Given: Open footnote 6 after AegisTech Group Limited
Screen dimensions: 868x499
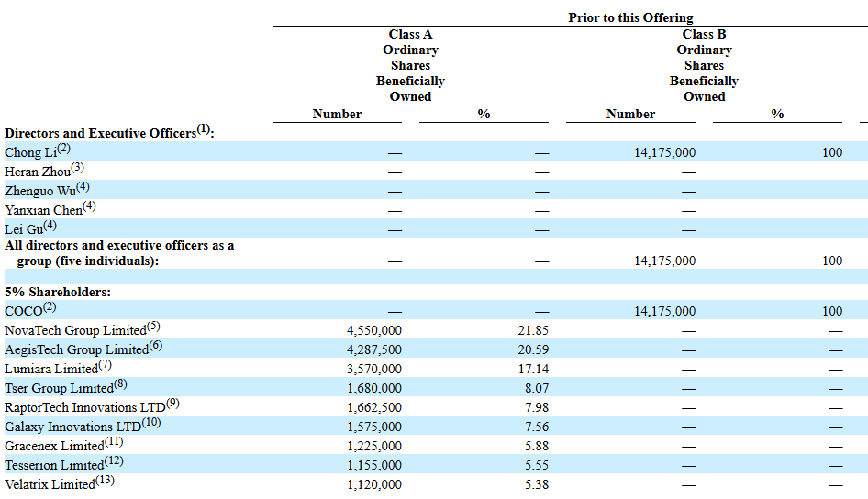Looking at the screenshot, I should click(x=155, y=346).
